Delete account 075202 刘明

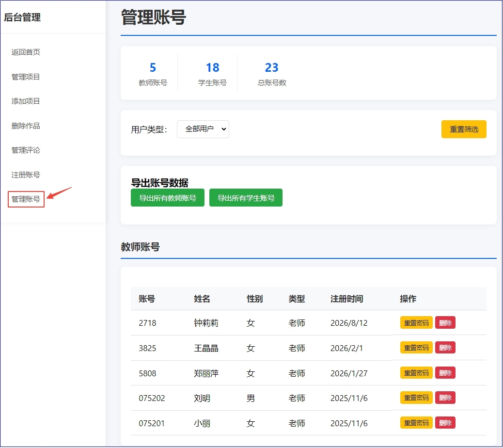(445, 398)
